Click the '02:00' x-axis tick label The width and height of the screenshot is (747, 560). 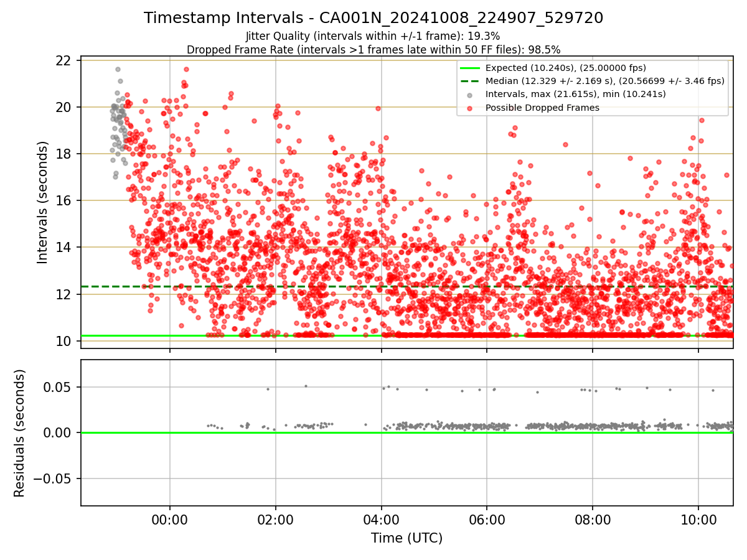tap(276, 520)
